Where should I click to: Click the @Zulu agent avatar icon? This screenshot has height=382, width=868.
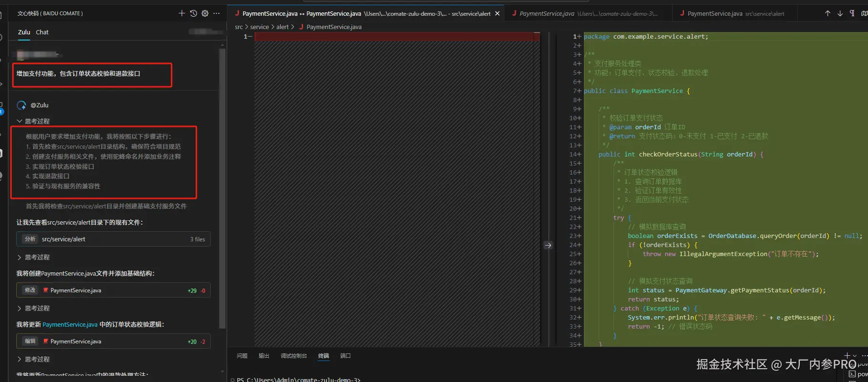tap(21, 105)
